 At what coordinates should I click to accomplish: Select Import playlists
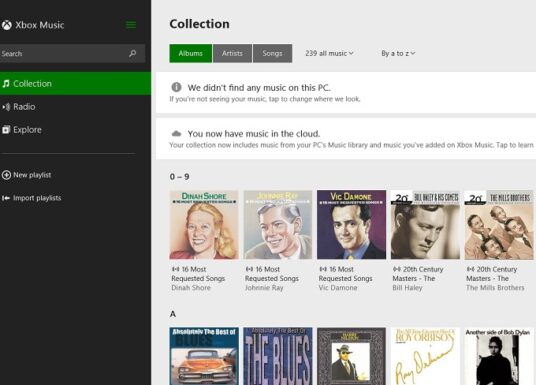click(31, 198)
